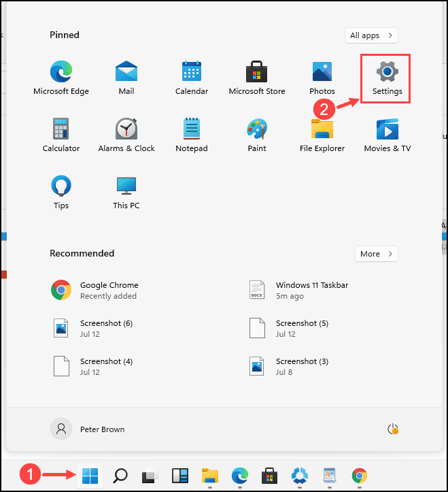Open the Windows 11 Taskbar document

point(298,291)
